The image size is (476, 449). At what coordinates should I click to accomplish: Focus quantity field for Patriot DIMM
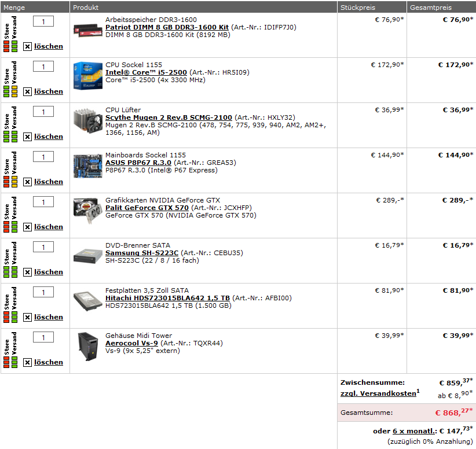[43, 21]
